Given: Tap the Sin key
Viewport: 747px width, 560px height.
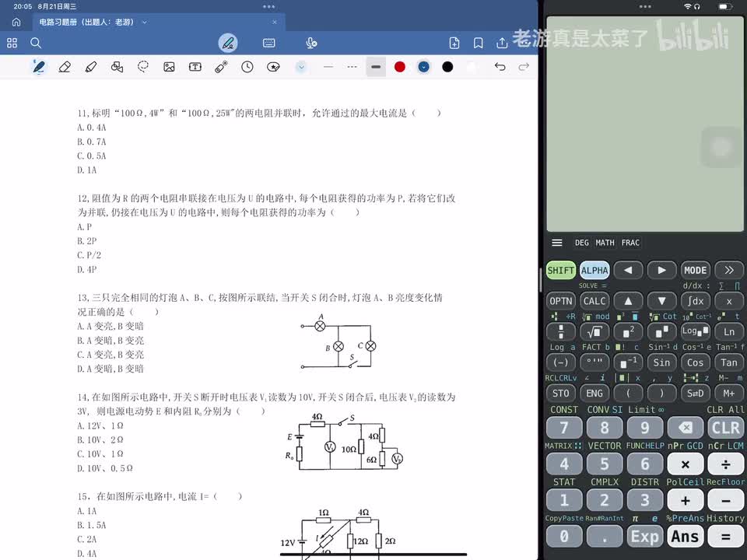Looking at the screenshot, I should [661, 362].
